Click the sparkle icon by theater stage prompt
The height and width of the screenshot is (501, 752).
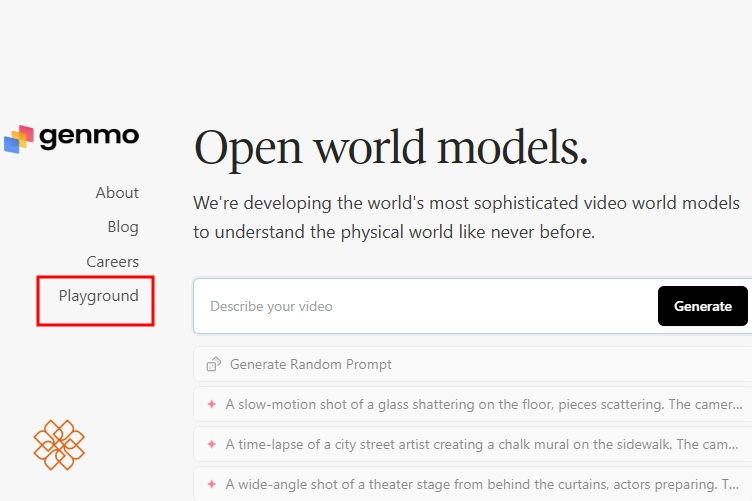click(x=212, y=484)
